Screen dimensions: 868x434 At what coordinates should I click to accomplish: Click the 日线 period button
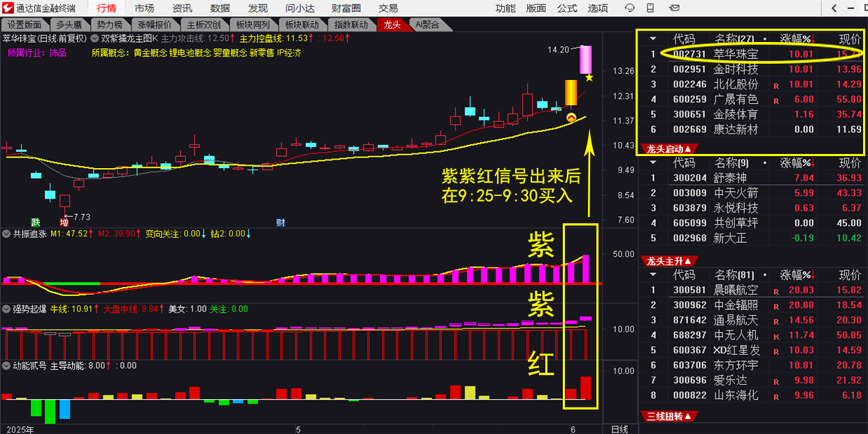pyautogui.click(x=619, y=428)
